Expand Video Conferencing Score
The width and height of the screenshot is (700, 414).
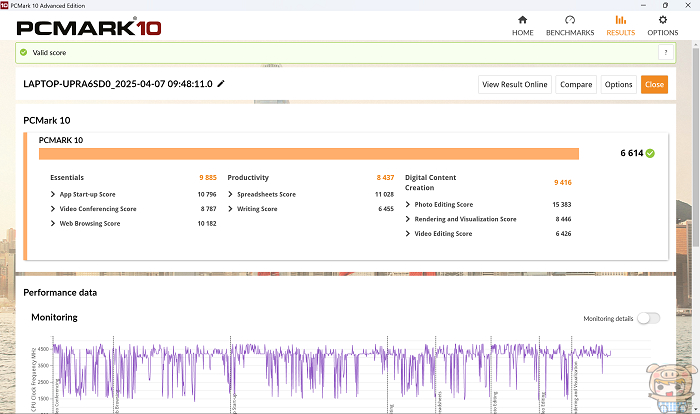53,209
